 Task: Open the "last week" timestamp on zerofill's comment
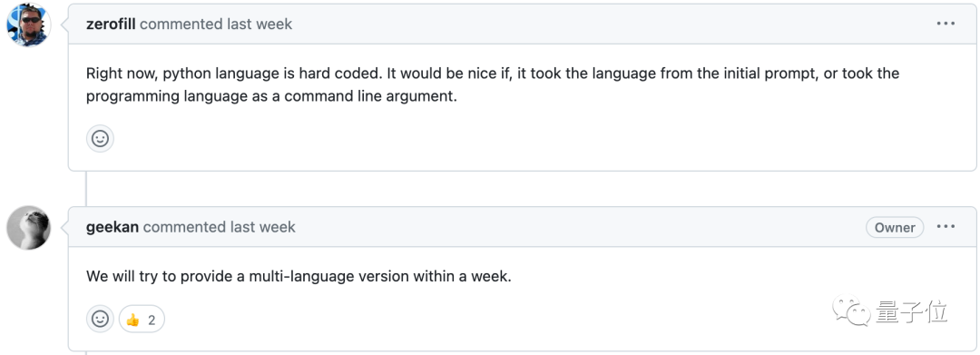pos(260,24)
